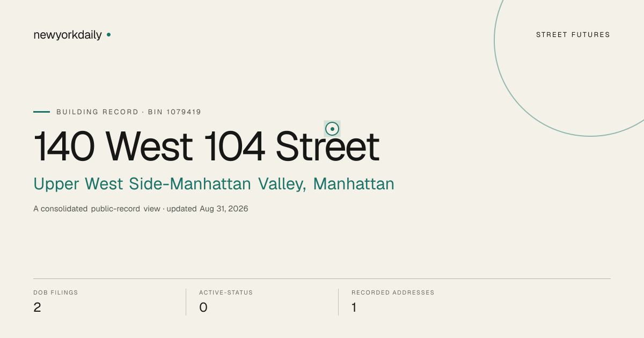This screenshot has width=644, height=338.
Task: Click the recorded addresses count 1
Action: point(354,307)
